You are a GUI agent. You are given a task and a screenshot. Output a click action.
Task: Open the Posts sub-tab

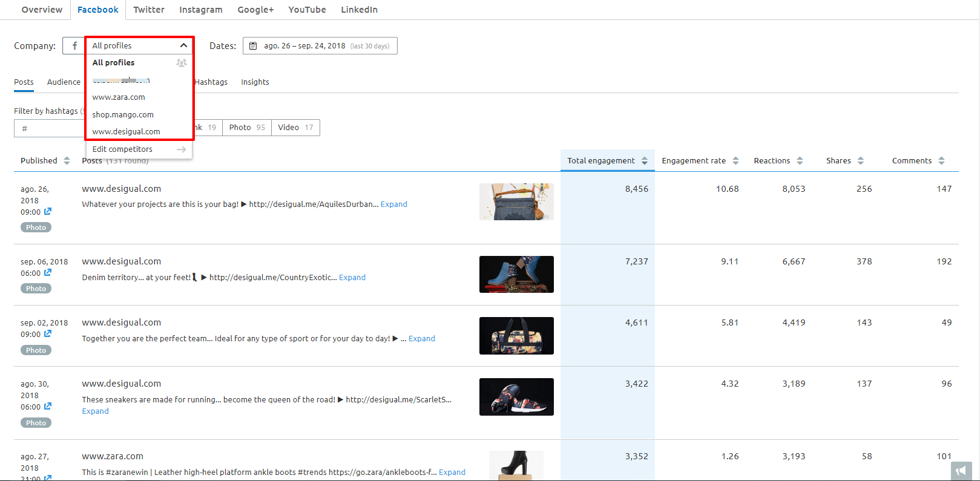click(24, 82)
